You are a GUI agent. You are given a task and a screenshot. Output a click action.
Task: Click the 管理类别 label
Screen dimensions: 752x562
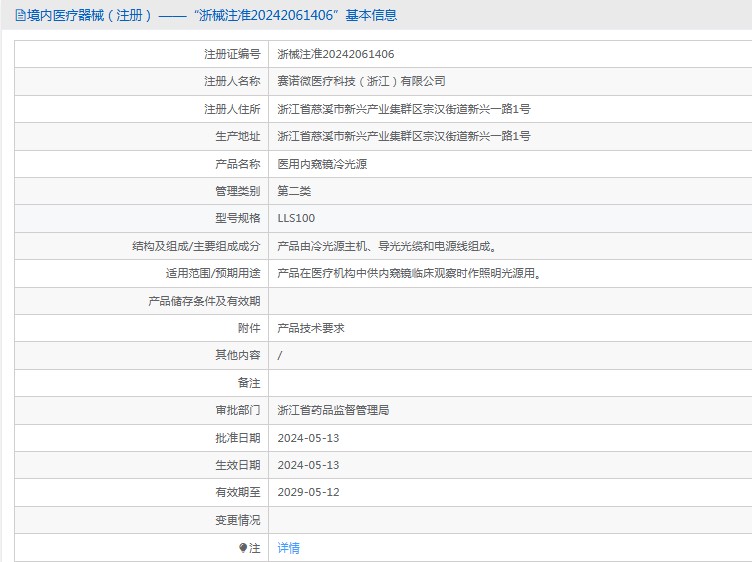pos(238,191)
